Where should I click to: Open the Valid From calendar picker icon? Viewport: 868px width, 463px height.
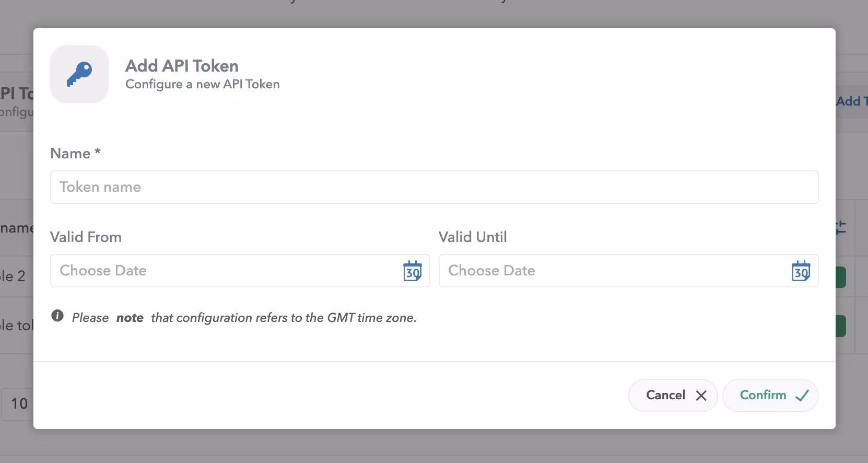pos(413,271)
